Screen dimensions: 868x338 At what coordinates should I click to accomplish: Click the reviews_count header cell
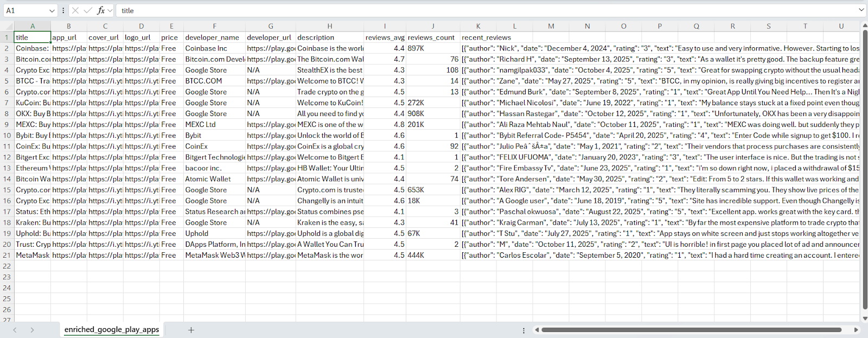[433, 37]
